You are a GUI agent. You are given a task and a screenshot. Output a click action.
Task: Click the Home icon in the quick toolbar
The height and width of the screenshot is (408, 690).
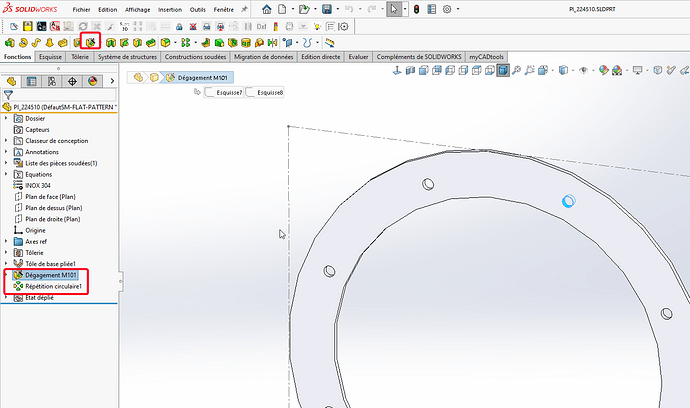tap(266, 9)
